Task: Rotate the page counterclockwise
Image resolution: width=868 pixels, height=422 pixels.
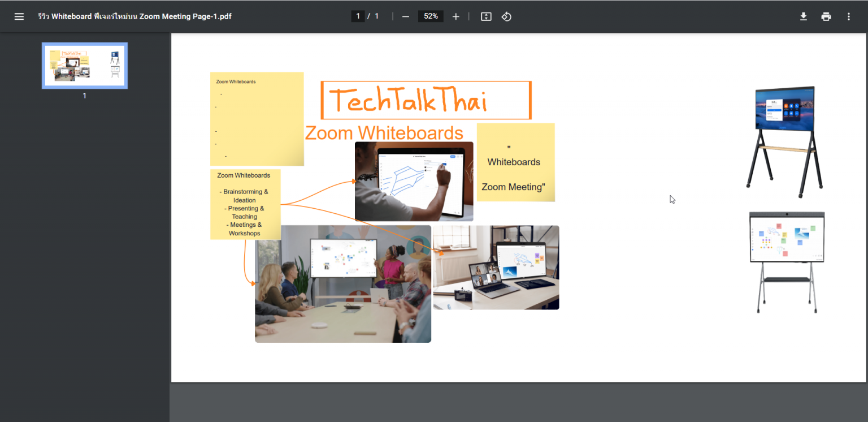Action: [x=506, y=16]
